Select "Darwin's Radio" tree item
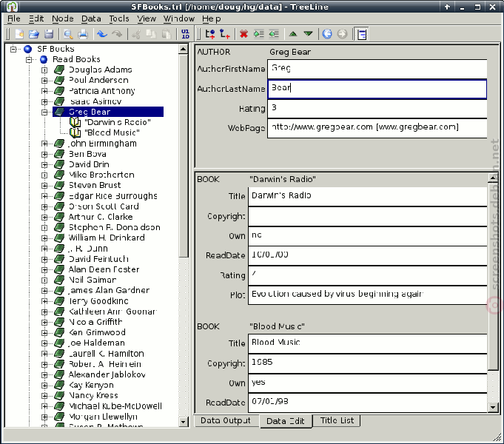 coord(118,122)
